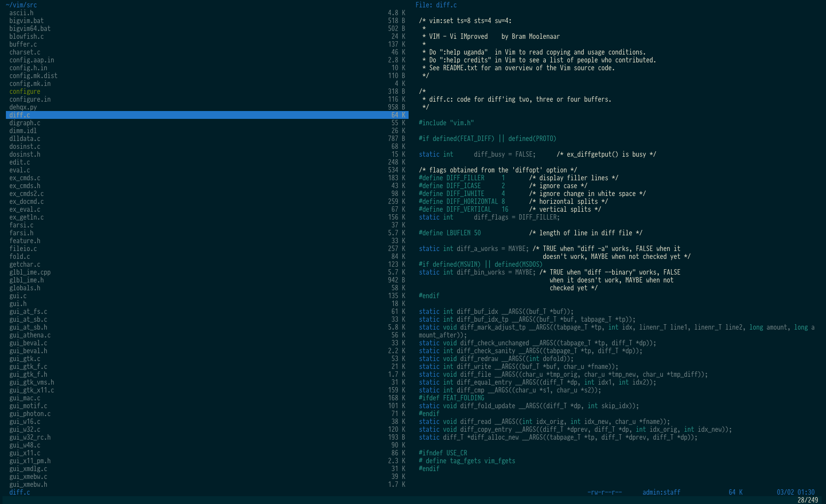
Task: Select glbl_ime.cpp file
Action: click(207, 272)
